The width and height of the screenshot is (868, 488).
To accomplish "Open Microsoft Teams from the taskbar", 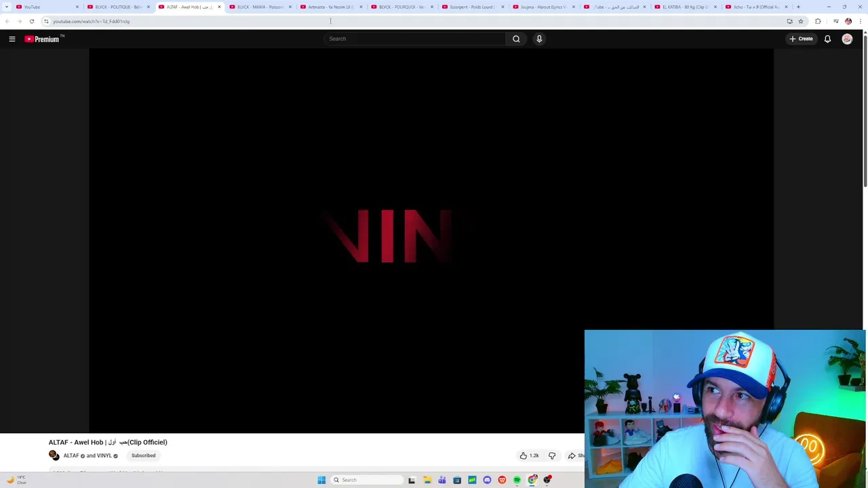I will 442,480.
